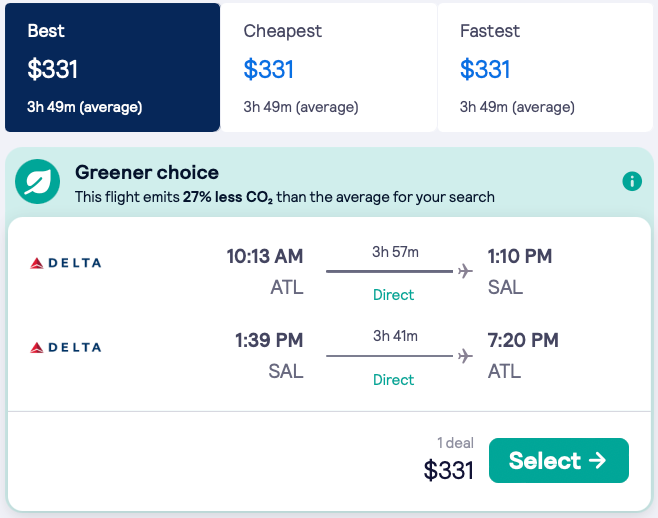Click the green leaf Greener choice icon

pos(39,181)
